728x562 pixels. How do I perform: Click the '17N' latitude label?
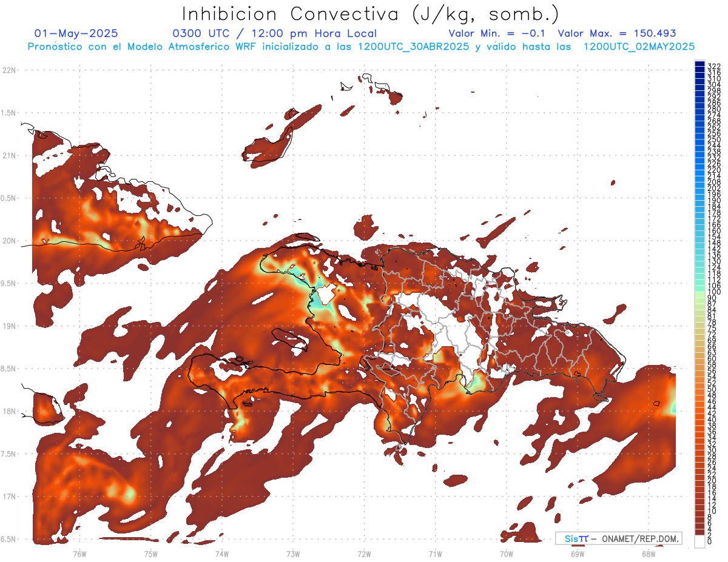[x=10, y=497]
